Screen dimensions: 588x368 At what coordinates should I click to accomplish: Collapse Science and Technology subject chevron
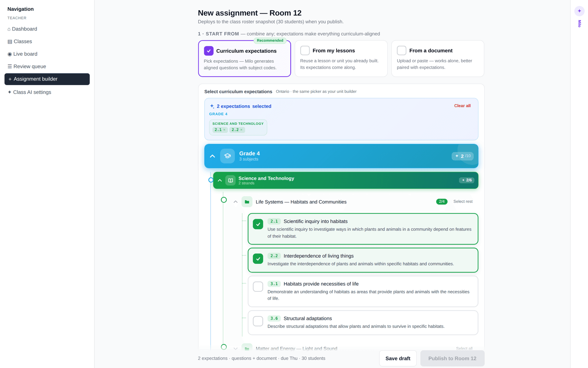(x=220, y=180)
